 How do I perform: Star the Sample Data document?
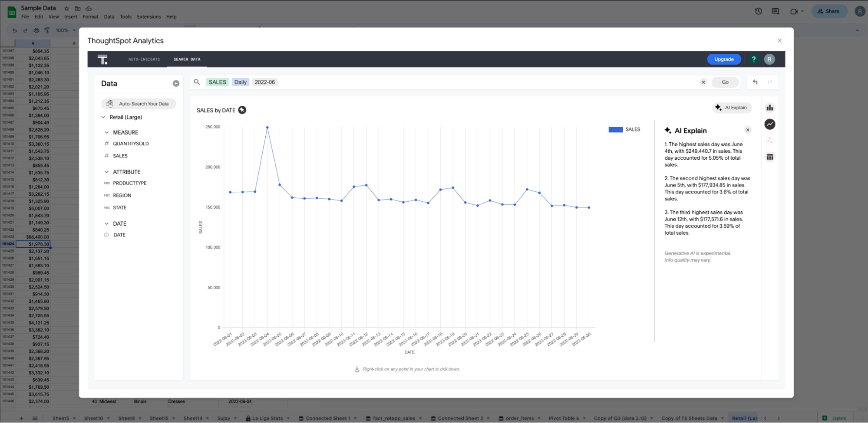(x=66, y=8)
